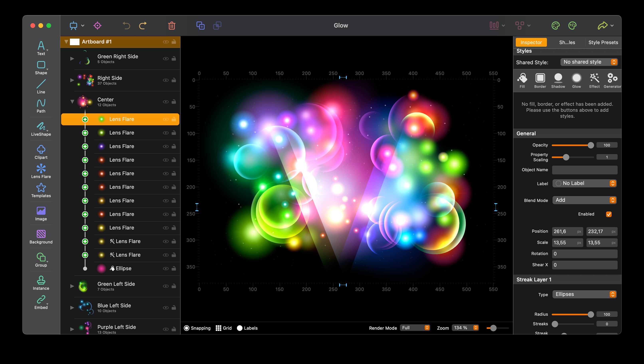Add a Fill style
The height and width of the screenshot is (364, 644).
point(522,80)
